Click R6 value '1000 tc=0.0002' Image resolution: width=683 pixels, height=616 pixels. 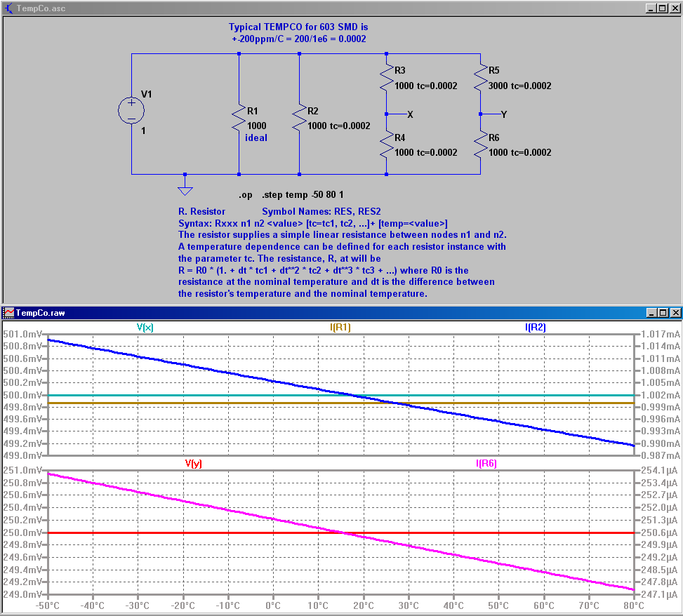[519, 152]
